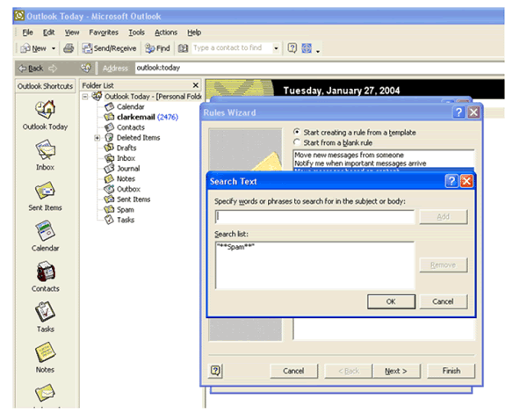This screenshot has width=527, height=420.
Task: Select 'Start creating a rule from a template'
Action: [297, 132]
